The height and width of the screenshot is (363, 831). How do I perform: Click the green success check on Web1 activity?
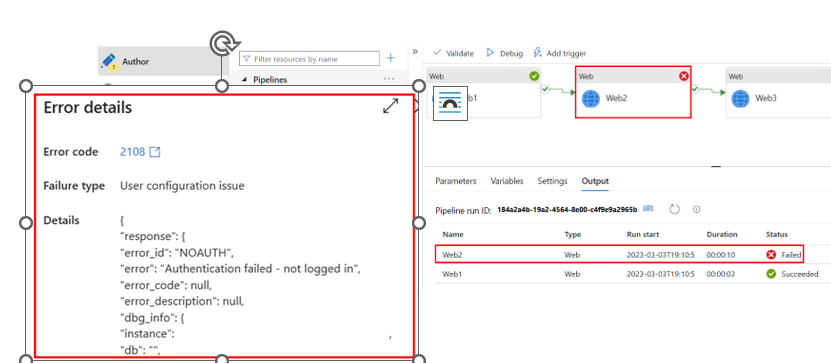(x=534, y=76)
